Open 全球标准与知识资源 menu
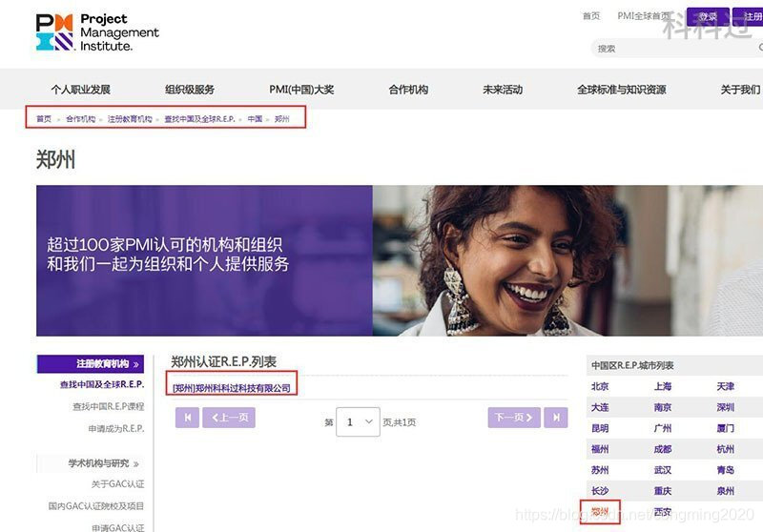The width and height of the screenshot is (763, 532). [x=622, y=90]
